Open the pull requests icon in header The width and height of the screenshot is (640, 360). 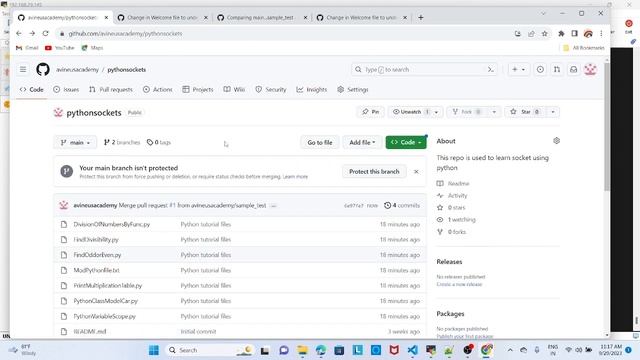pos(557,69)
